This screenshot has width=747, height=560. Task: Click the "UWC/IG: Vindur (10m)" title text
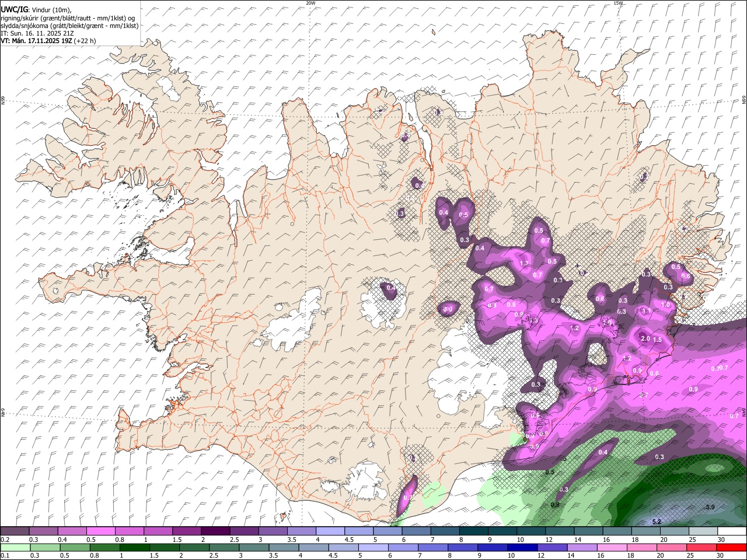tap(36, 9)
